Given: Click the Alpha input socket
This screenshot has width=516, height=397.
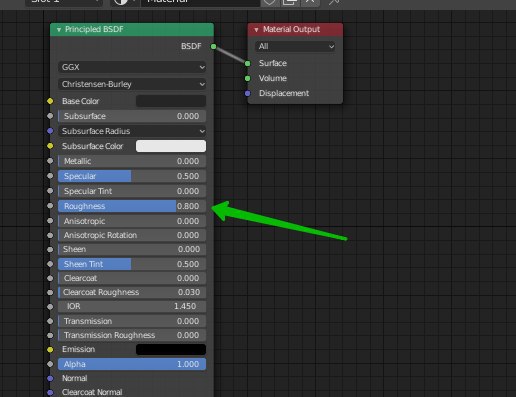Looking at the screenshot, I should click(50, 364).
